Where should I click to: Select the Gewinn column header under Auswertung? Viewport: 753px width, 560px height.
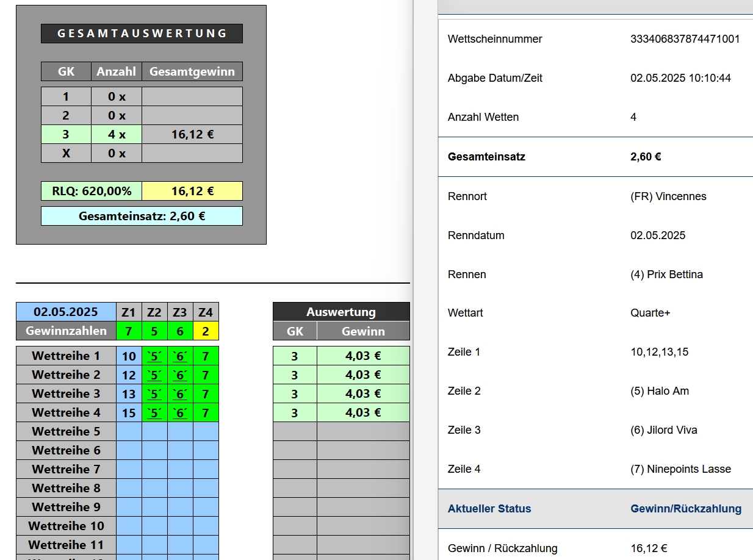coord(363,331)
